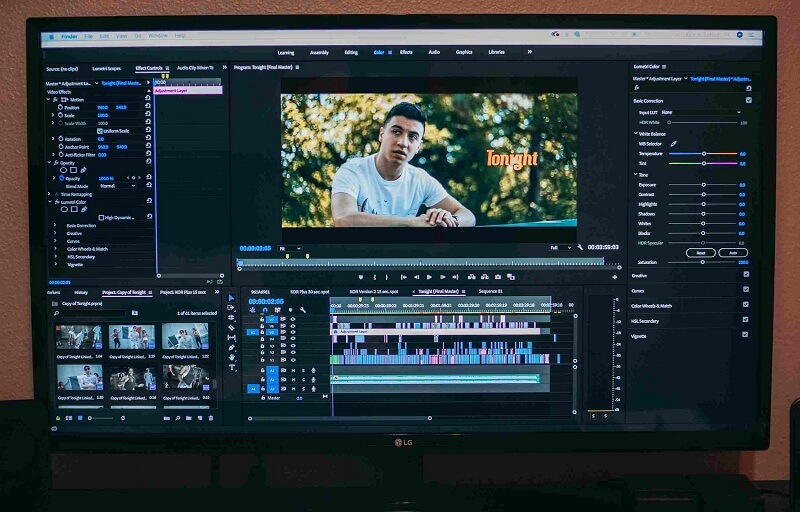This screenshot has height=512, width=800.
Task: Toggle the Vignette checkbox in Lumetri Color
Action: [746, 336]
